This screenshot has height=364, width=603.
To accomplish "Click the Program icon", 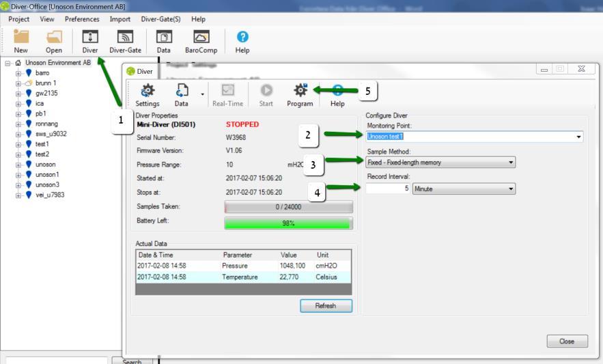I will (300, 90).
